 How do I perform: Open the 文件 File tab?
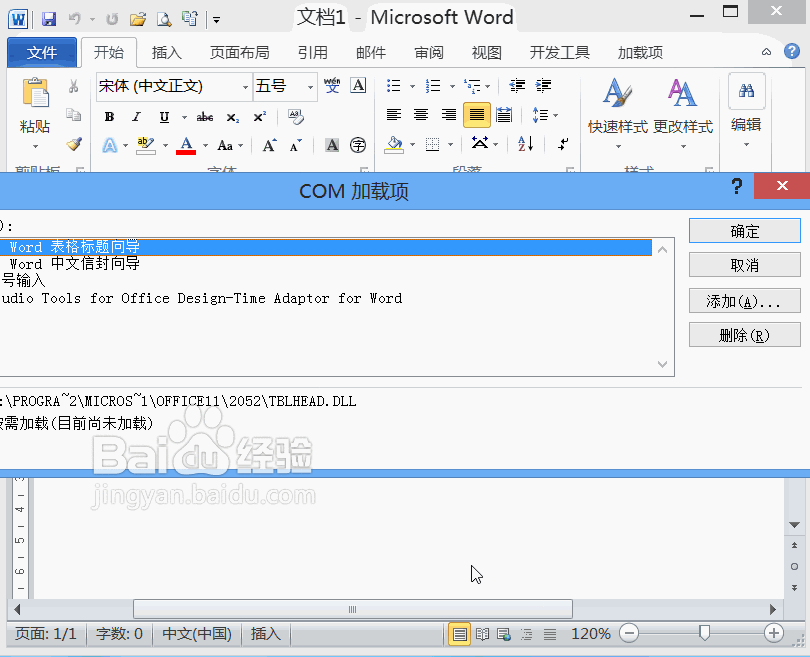point(42,52)
